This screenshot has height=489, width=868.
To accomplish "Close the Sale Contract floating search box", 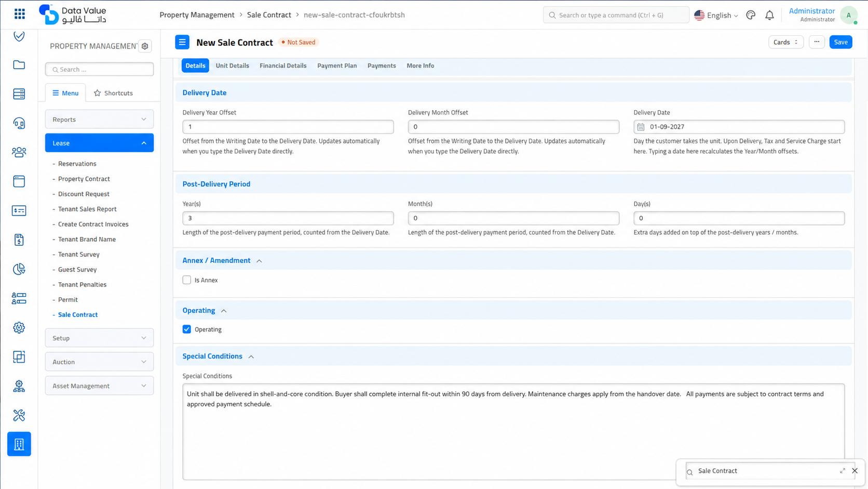I will (855, 471).
